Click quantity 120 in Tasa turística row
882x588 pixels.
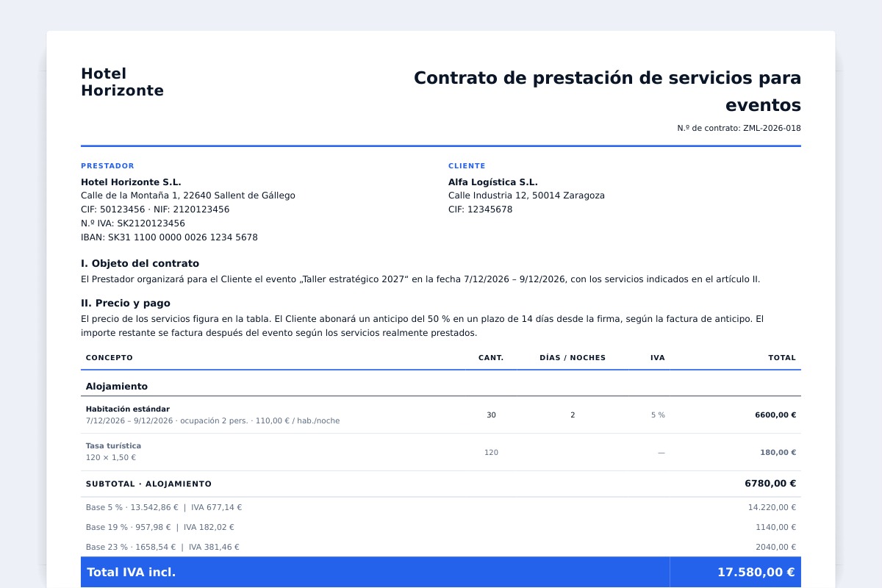491,453
